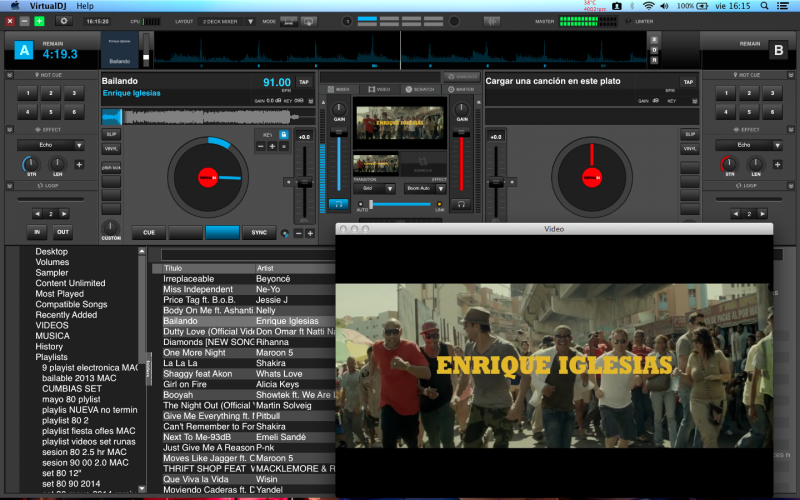Toggle master LIMITER
The height and width of the screenshot is (500, 800).
tap(628, 21)
